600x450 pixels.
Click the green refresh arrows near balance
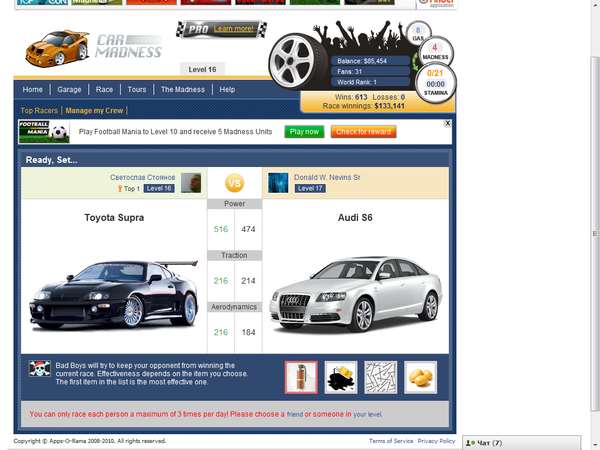click(x=415, y=62)
